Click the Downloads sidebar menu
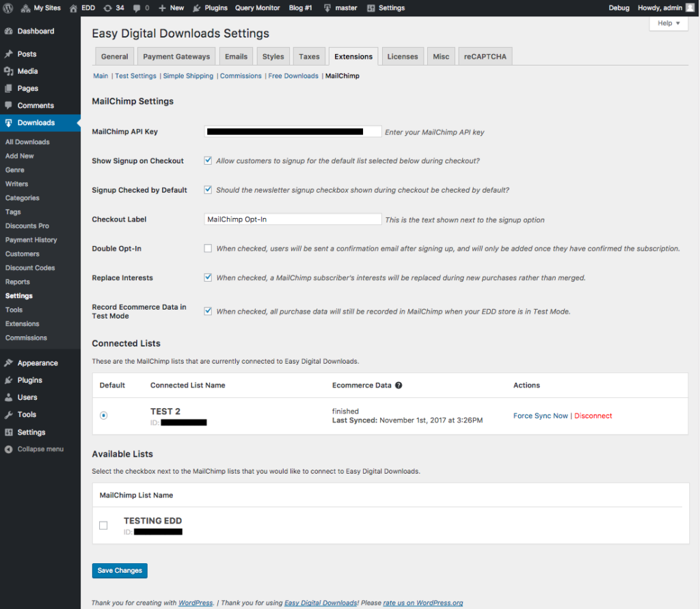 40,123
